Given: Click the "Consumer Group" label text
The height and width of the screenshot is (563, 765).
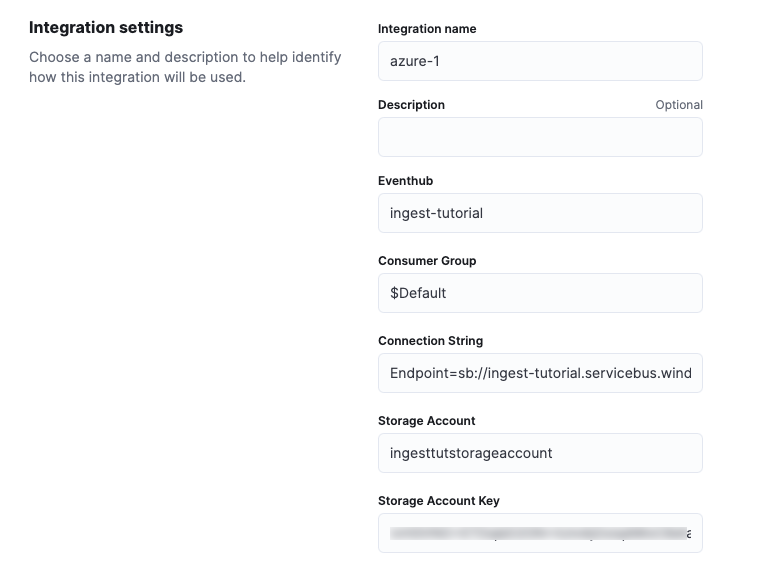Looking at the screenshot, I should click(x=427, y=261).
